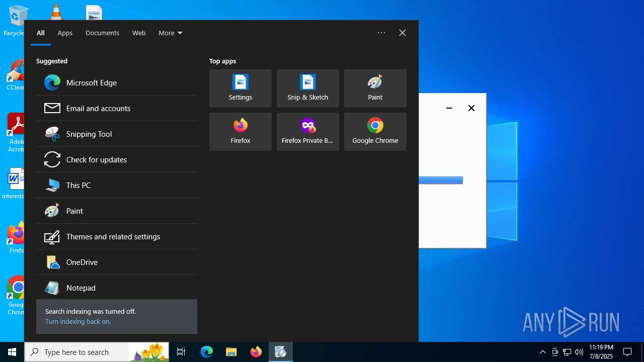644x362 pixels.
Task: Click the progress bar in background window
Action: pyautogui.click(x=441, y=180)
